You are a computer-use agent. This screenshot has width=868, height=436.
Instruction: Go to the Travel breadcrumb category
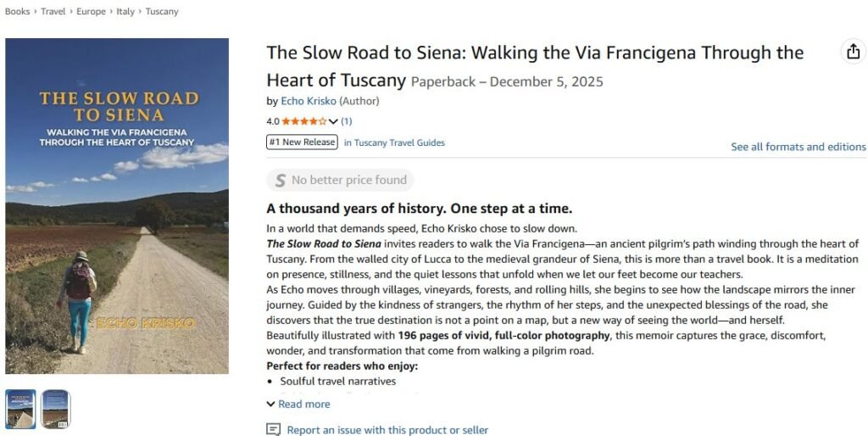coord(53,12)
